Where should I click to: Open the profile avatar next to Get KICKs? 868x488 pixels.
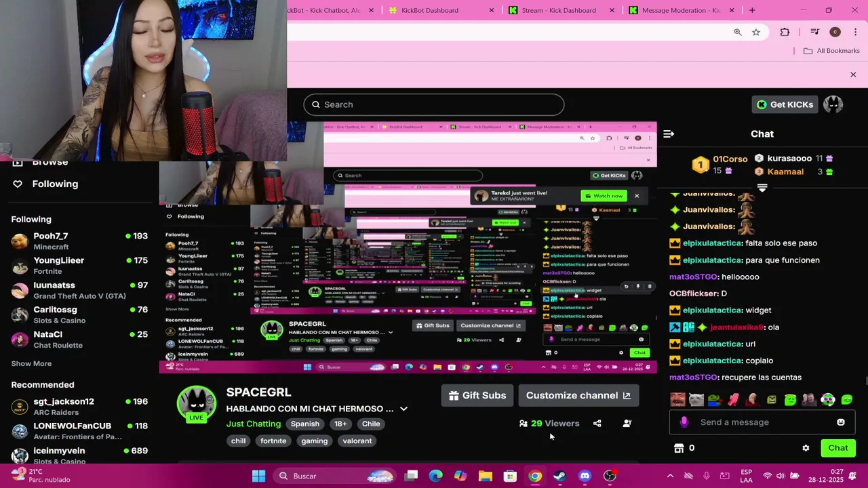click(x=833, y=104)
